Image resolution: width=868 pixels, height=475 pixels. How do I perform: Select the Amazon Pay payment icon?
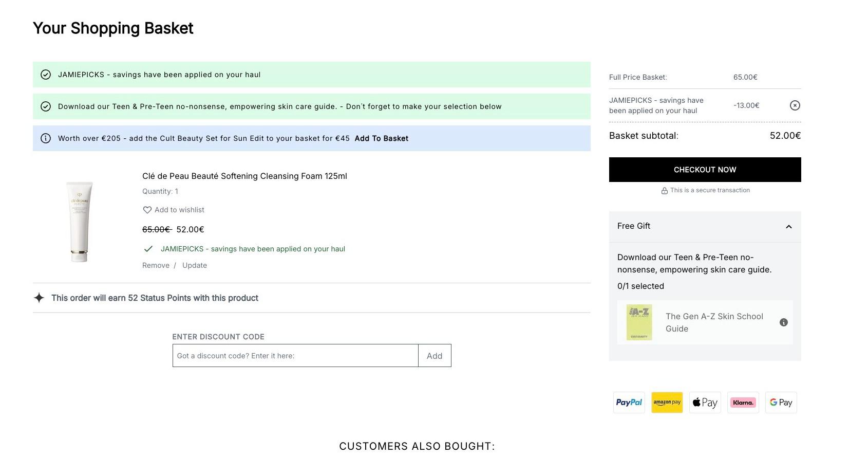667,403
